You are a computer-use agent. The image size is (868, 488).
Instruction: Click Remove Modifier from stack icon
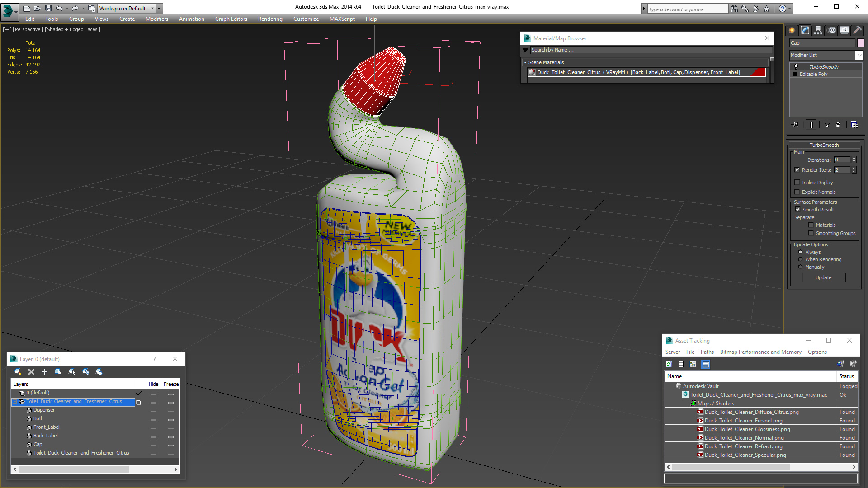838,125
